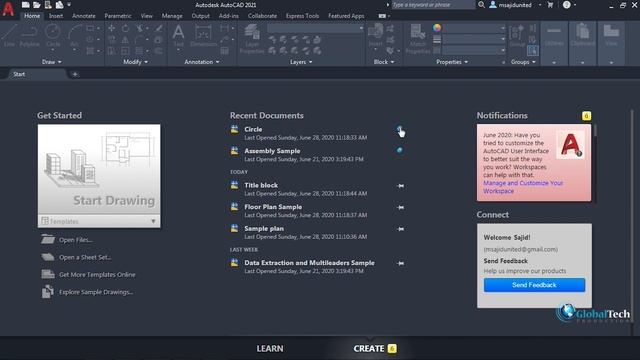Image resolution: width=640 pixels, height=360 pixels.
Task: Click the search magnifier icon
Action: (x=482, y=5)
